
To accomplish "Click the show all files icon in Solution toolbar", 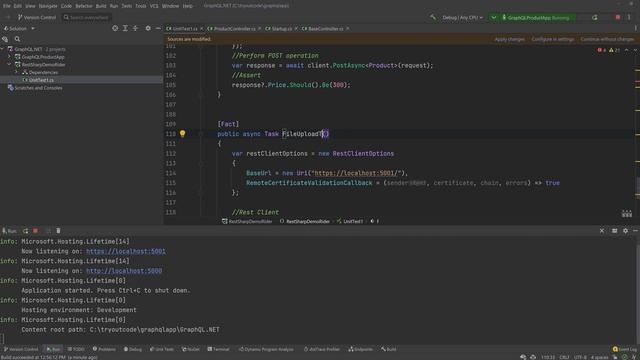I will pos(5,39).
